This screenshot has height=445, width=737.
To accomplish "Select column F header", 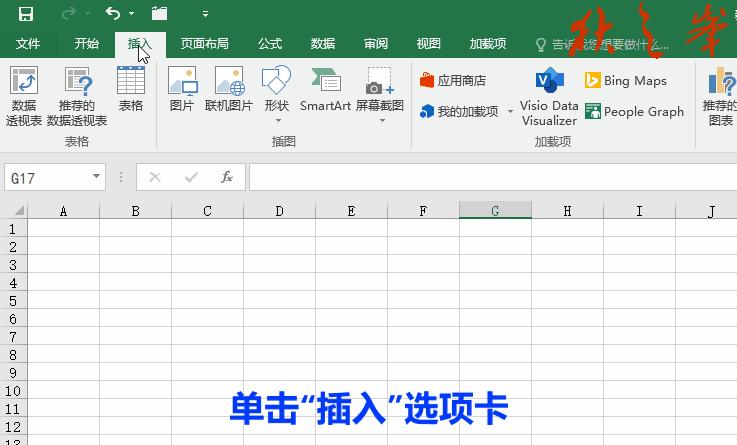I will point(423,211).
